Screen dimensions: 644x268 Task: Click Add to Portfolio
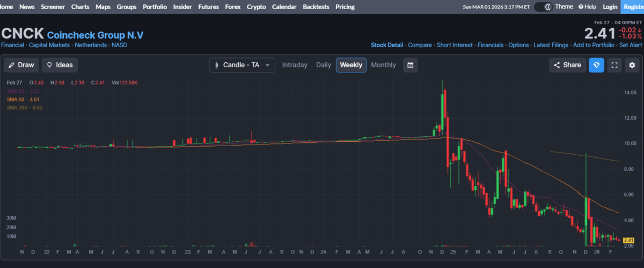[x=594, y=45]
